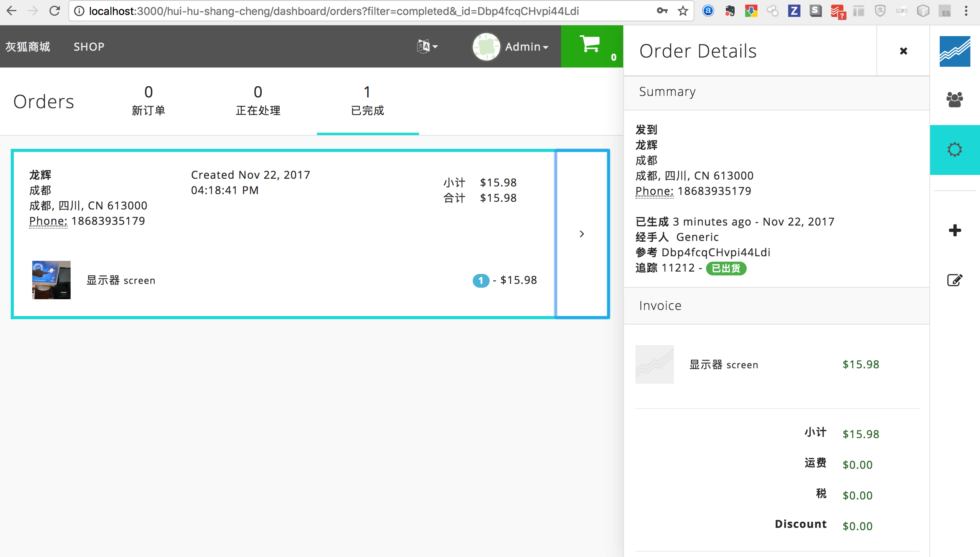
Task: Click the browser address bar URL
Action: (334, 11)
